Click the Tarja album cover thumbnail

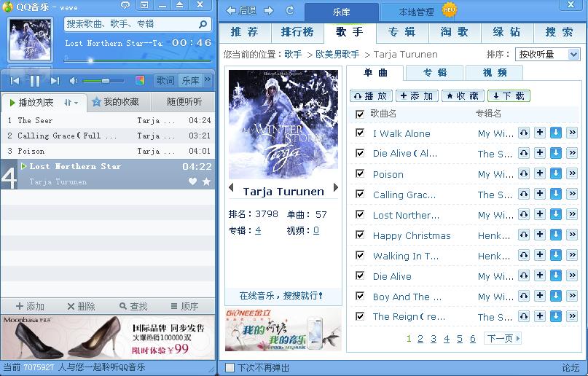[x=31, y=40]
